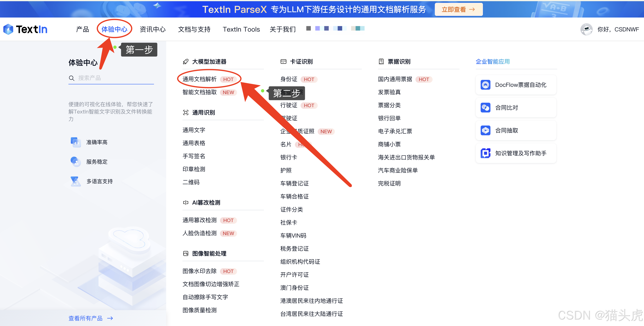Screen dimensions: 644x326
Task: Open 车辆登记证
Action: (x=295, y=183)
